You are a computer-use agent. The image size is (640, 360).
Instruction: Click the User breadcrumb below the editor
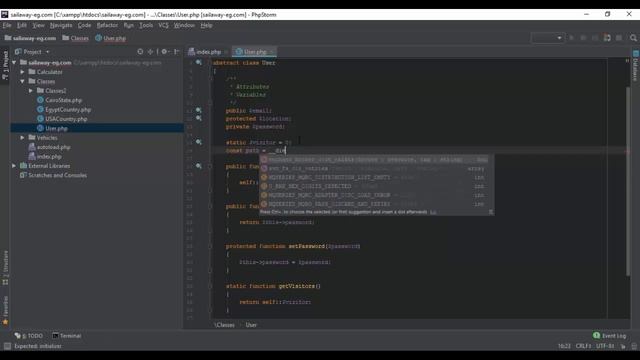(251, 325)
